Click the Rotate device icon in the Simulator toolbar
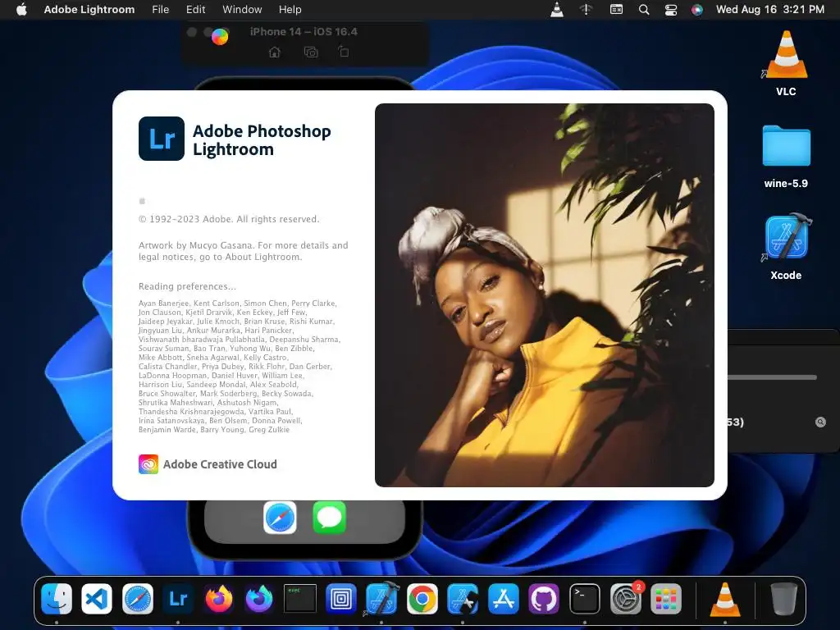The image size is (840, 630). click(344, 52)
